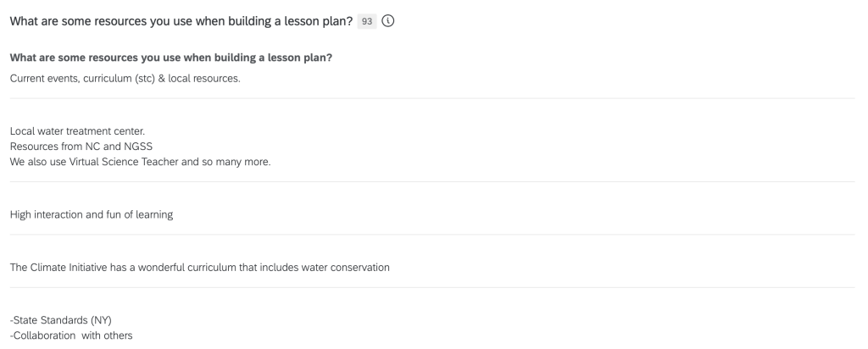Click the 93 response count badge
The width and height of the screenshot is (868, 349).
pyautogui.click(x=368, y=21)
